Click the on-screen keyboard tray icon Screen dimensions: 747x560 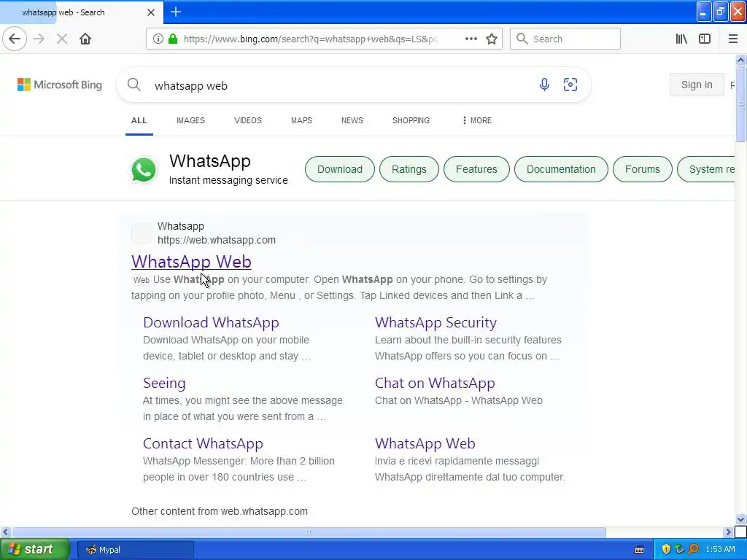pos(639,550)
